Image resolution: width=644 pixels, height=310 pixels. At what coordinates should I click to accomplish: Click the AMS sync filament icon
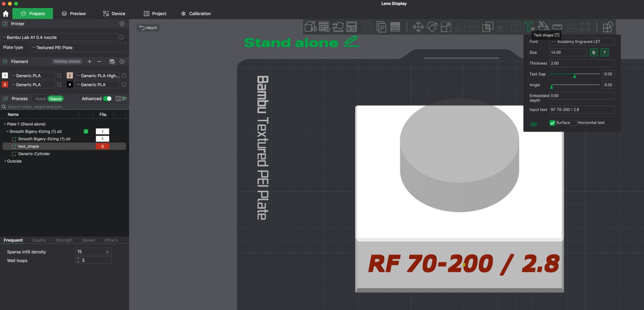click(x=112, y=62)
